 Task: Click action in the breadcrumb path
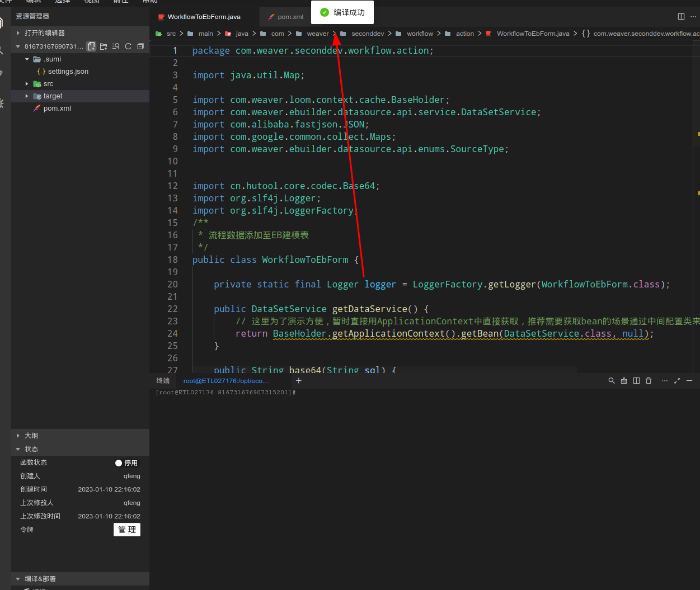pyautogui.click(x=465, y=34)
